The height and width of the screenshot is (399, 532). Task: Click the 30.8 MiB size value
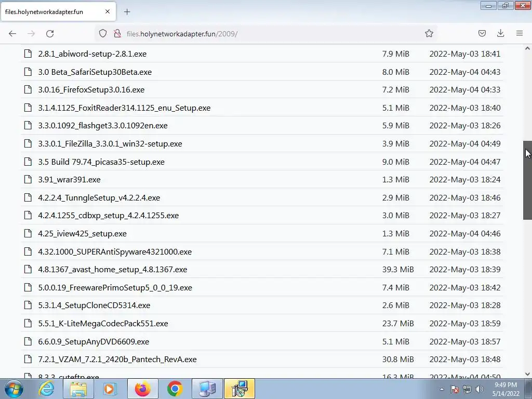[x=398, y=360]
